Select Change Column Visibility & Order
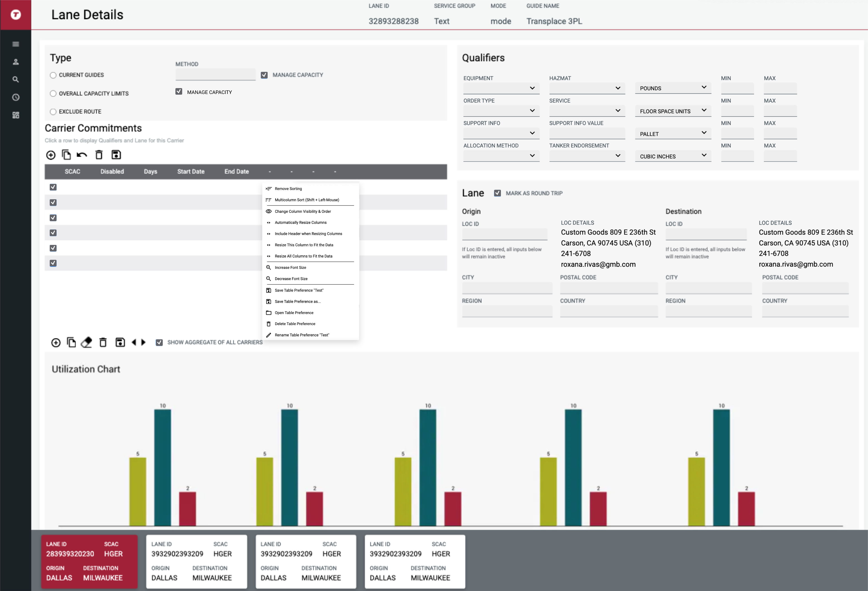This screenshot has height=591, width=868. [310, 211]
